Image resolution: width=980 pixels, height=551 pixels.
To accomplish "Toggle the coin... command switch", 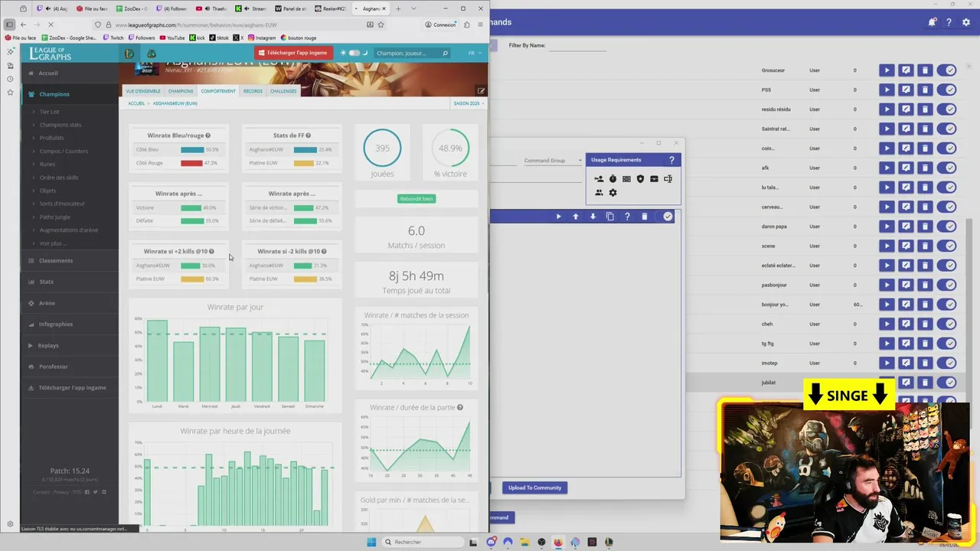I will click(947, 148).
